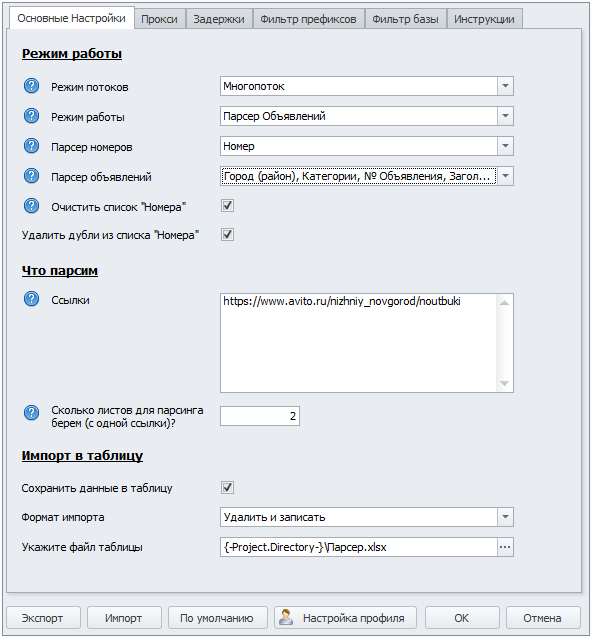Screen dimensions: 592x638
Task: Show help for Парсер номеров
Action: (31, 146)
